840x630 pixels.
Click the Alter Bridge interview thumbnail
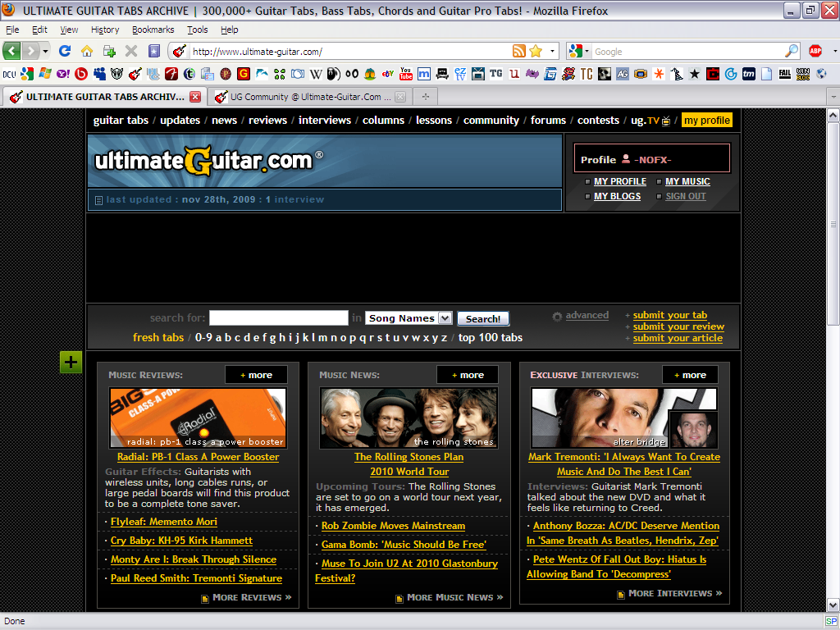tap(624, 418)
